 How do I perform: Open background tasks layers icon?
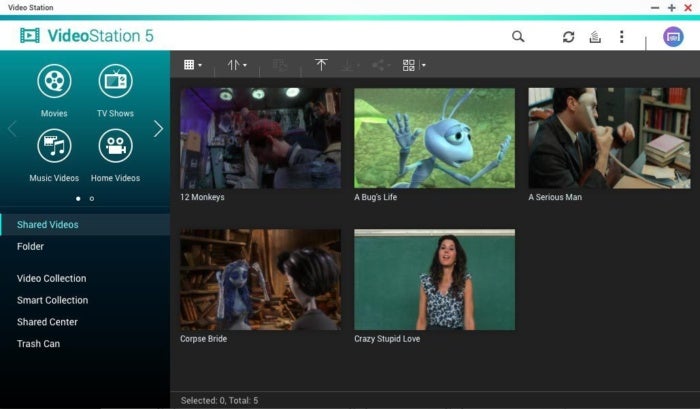coord(595,37)
